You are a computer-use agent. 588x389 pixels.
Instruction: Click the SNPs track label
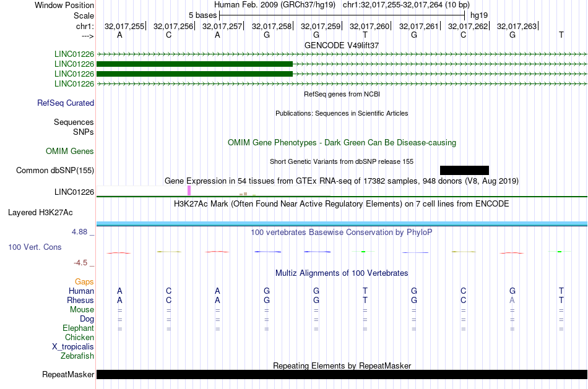pos(84,132)
